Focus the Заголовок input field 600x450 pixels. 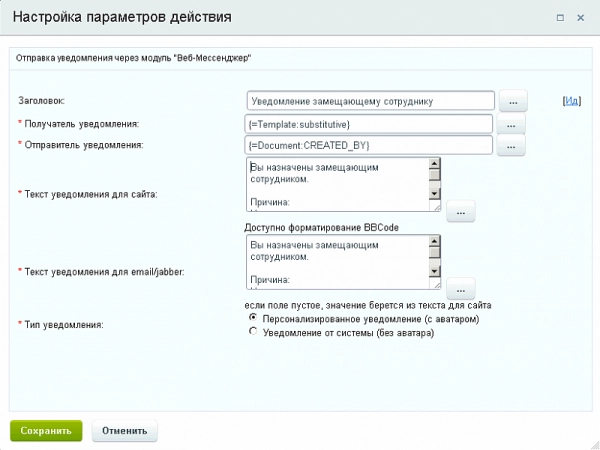pyautogui.click(x=370, y=101)
